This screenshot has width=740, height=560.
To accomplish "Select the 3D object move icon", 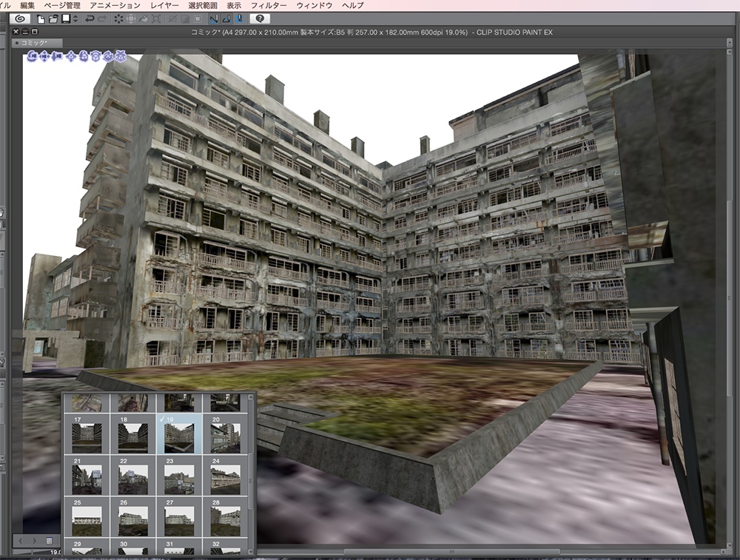I will pyautogui.click(x=71, y=57).
